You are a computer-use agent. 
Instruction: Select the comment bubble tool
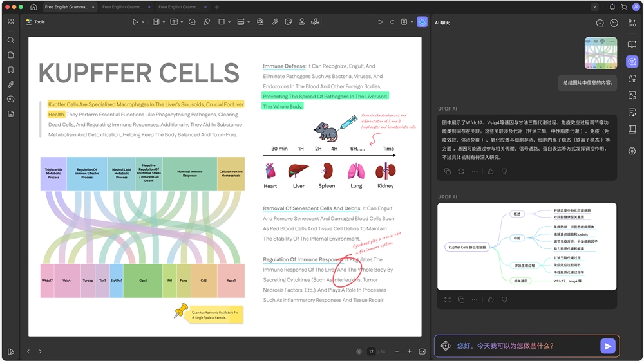point(192,22)
